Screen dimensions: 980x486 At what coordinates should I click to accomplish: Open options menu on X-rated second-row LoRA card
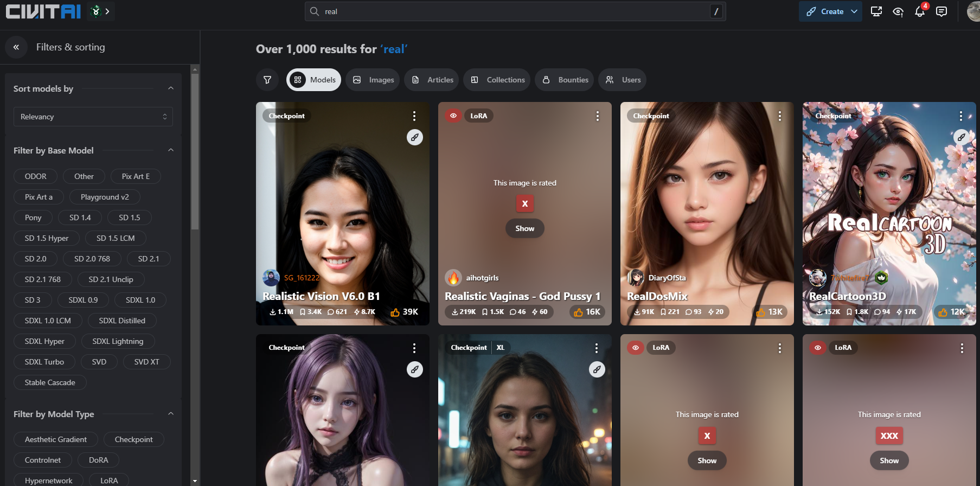pyautogui.click(x=779, y=348)
